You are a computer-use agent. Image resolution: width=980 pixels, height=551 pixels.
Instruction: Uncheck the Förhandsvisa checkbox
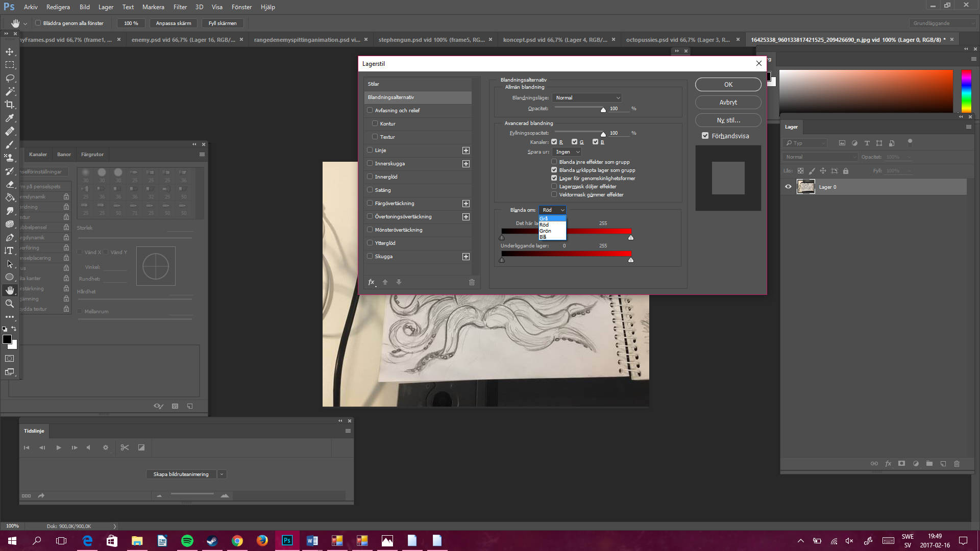(705, 136)
